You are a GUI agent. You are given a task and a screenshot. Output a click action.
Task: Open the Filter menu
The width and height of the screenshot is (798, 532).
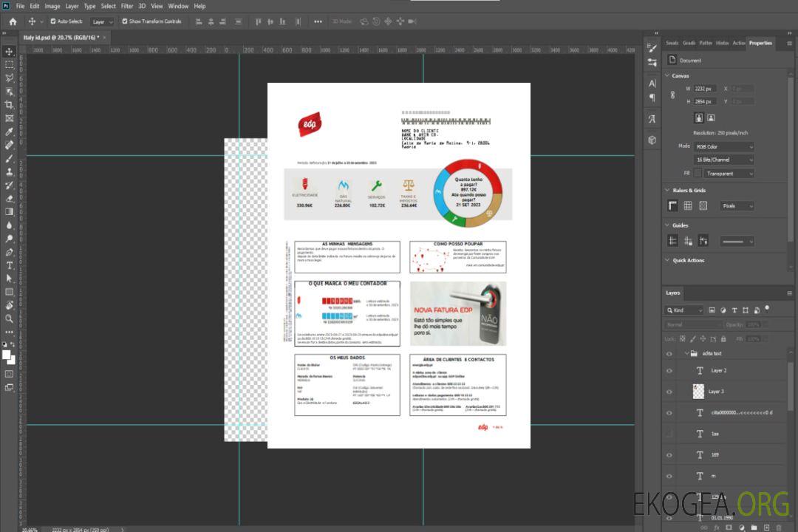pos(127,6)
